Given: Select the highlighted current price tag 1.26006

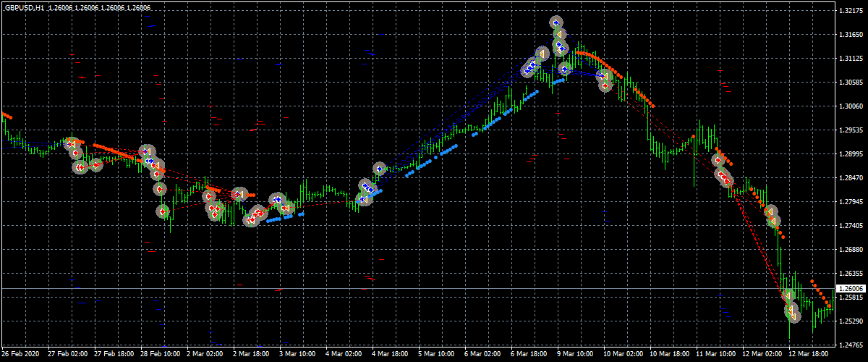Looking at the screenshot, I should pyautogui.click(x=851, y=288).
